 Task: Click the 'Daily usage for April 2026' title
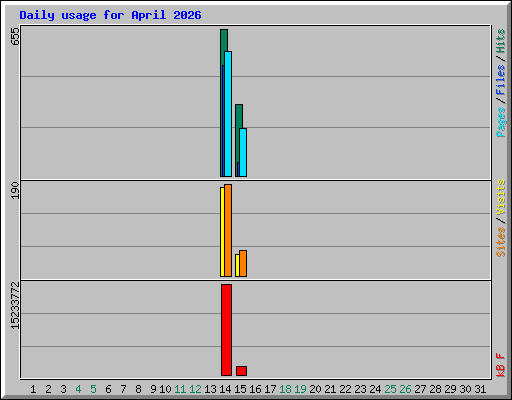[x=110, y=15]
